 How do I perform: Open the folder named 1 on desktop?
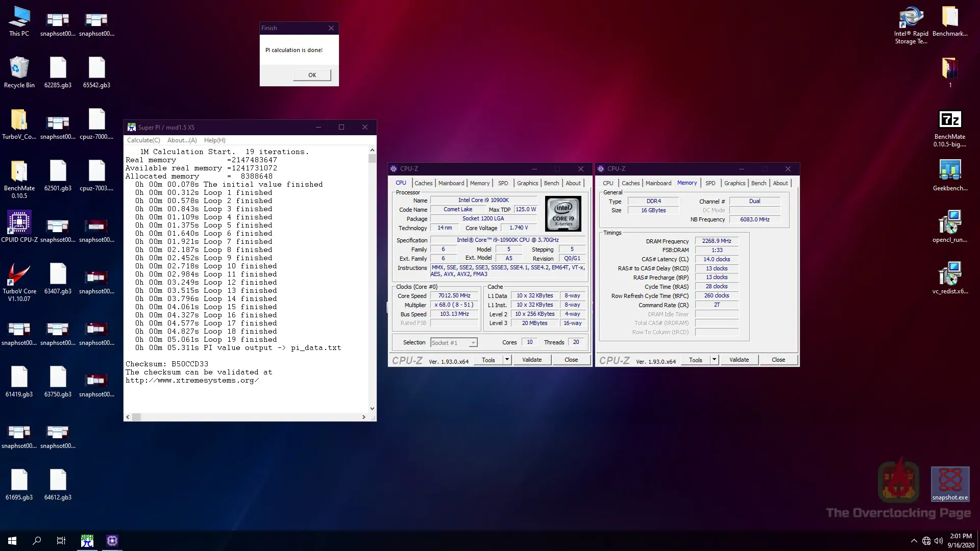(950, 72)
